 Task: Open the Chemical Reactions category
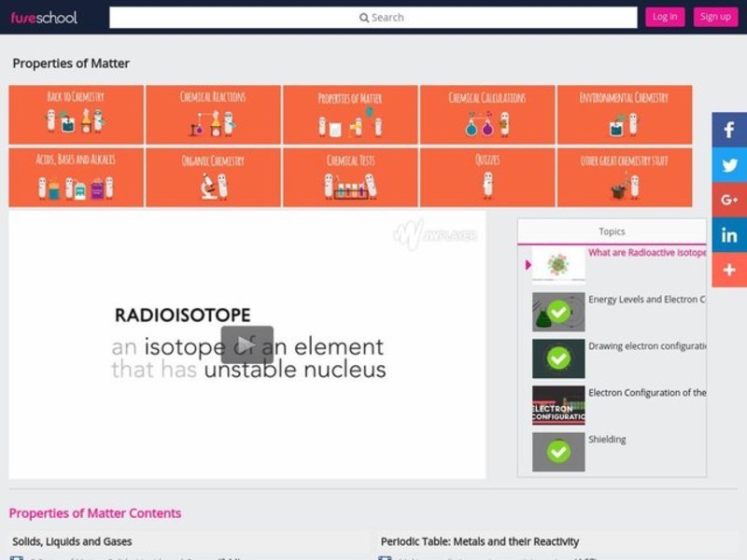[x=215, y=114]
